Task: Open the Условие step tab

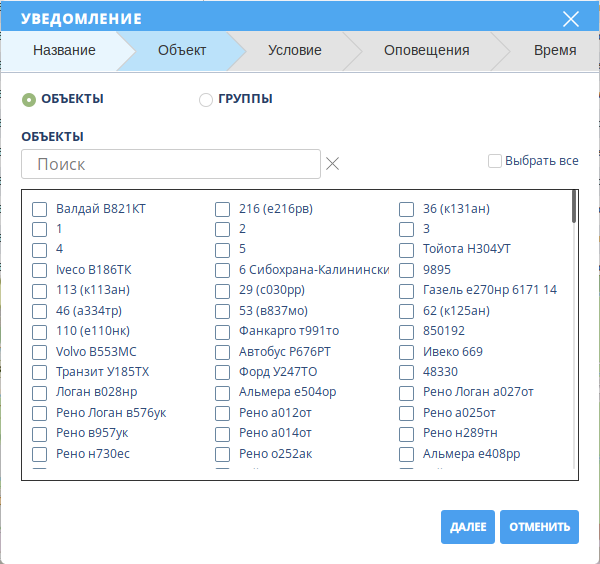Action: pos(294,50)
